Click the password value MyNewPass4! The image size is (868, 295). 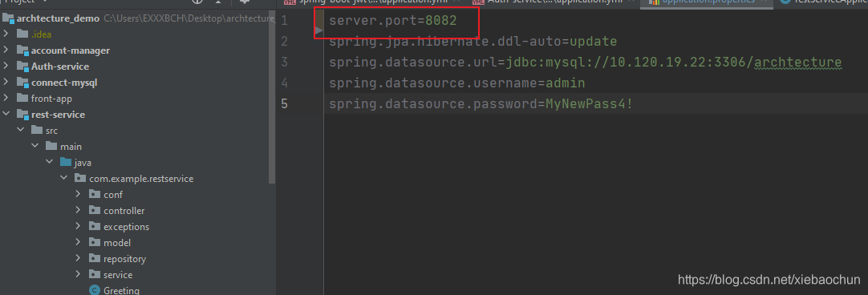pyautogui.click(x=589, y=103)
